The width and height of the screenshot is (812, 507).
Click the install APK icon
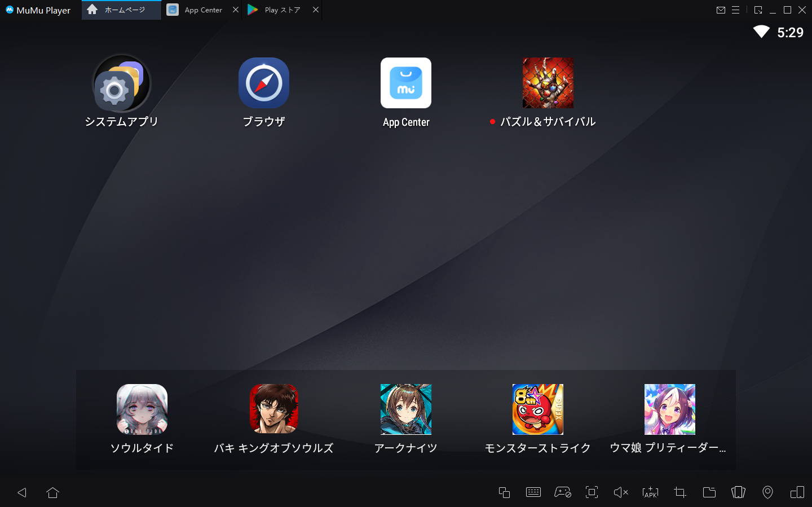pos(650,492)
